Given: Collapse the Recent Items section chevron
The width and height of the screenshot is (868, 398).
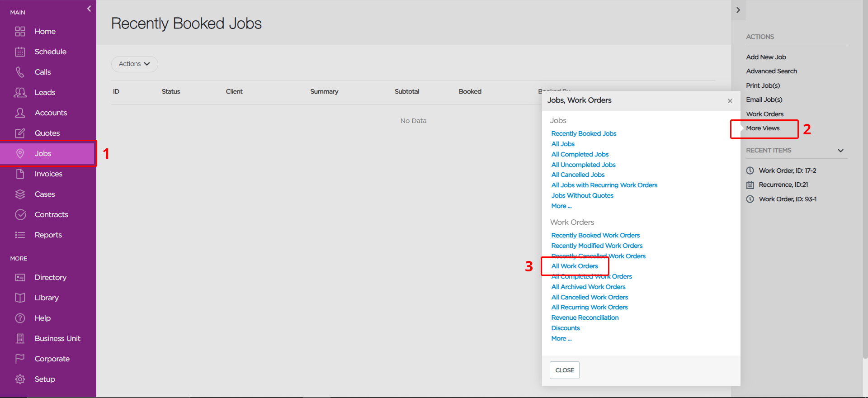Looking at the screenshot, I should click(840, 151).
